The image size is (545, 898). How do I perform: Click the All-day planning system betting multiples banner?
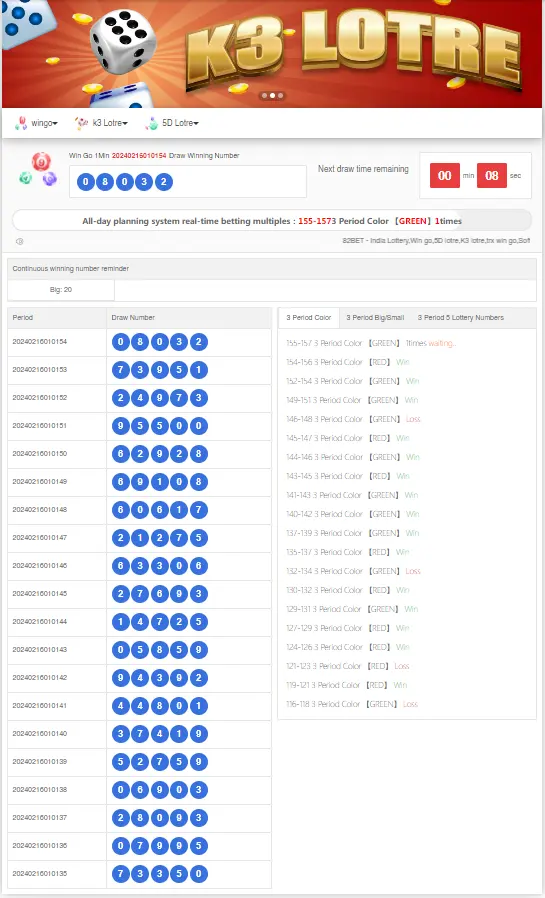tap(272, 220)
